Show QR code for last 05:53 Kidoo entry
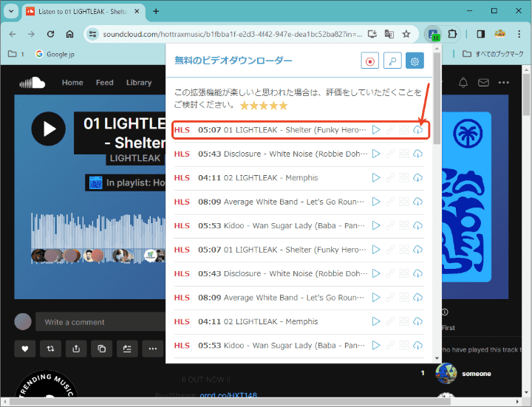This screenshot has width=532, height=407. coord(403,345)
